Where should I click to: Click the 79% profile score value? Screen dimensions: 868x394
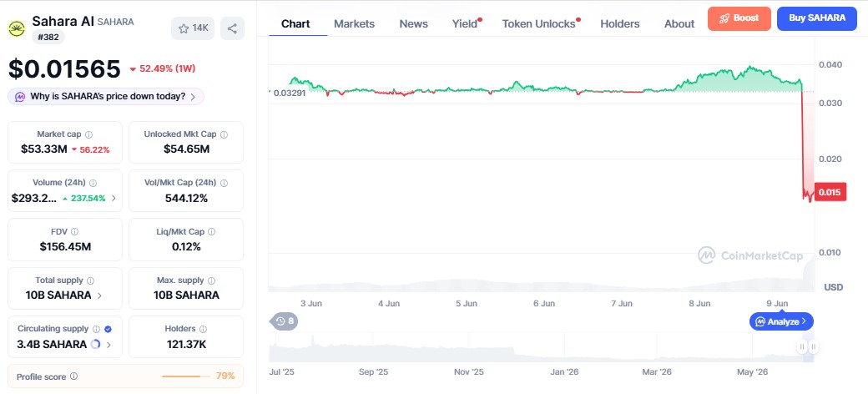[x=225, y=376]
